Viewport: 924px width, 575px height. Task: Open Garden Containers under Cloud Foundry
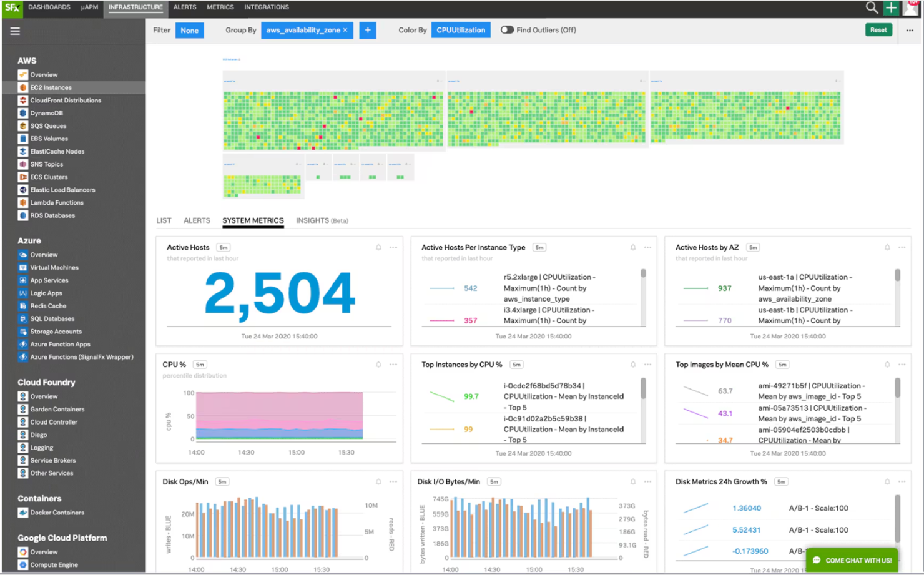point(57,409)
